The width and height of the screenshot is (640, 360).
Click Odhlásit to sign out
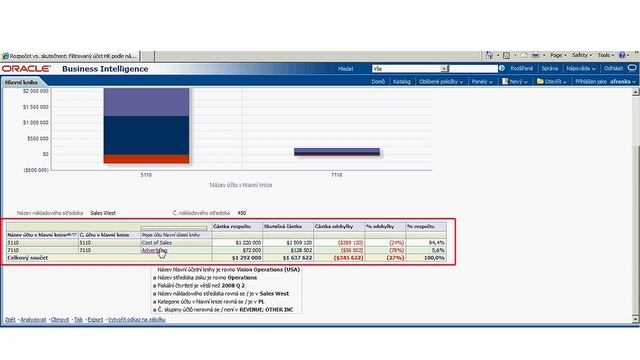(x=613, y=69)
